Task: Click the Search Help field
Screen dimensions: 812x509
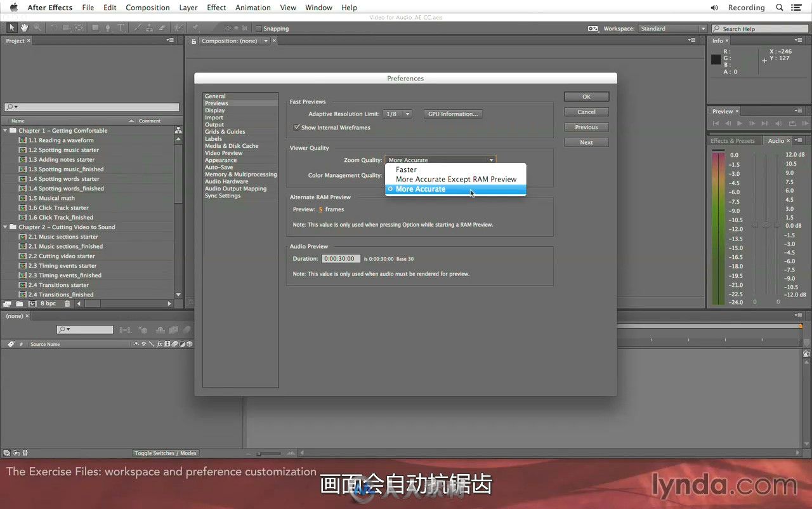Action: (759, 29)
